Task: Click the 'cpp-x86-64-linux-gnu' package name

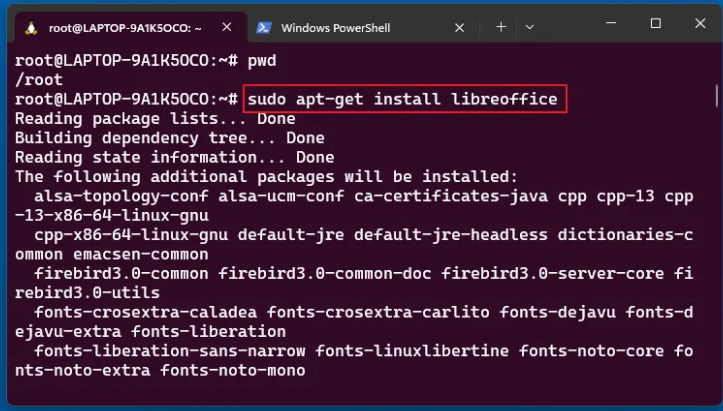Action: tap(131, 235)
